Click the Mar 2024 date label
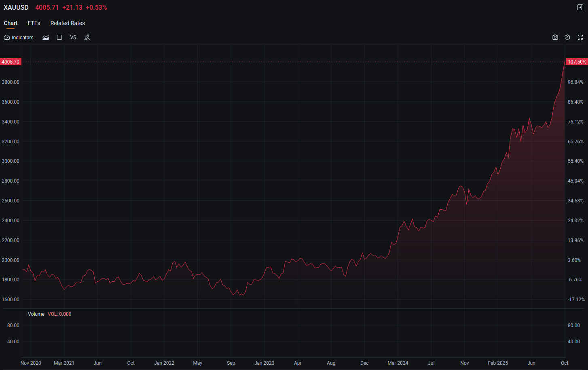 398,363
